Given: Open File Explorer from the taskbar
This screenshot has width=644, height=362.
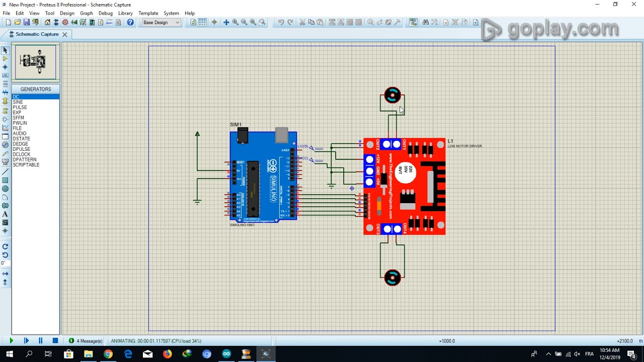Looking at the screenshot, I should (88, 354).
